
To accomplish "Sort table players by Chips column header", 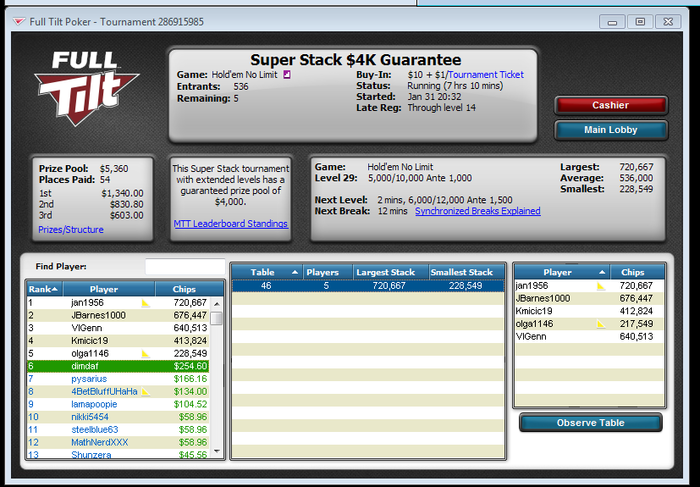I will (637, 272).
